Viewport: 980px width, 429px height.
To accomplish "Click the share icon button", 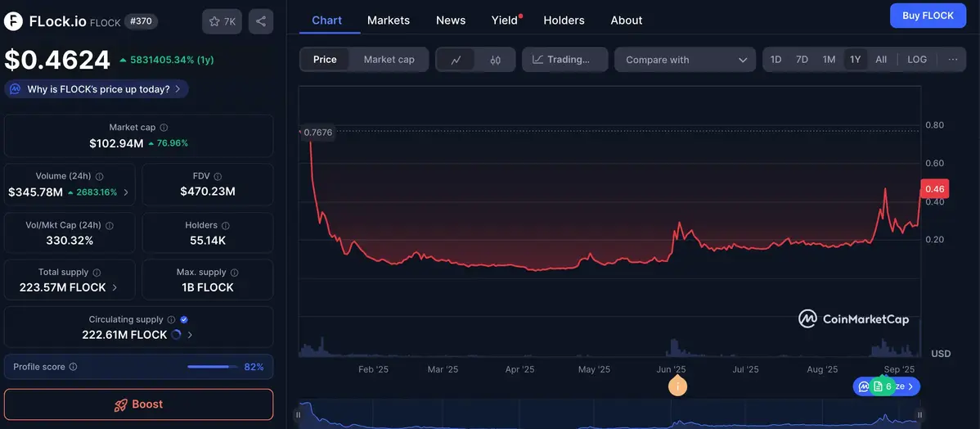I will [261, 21].
